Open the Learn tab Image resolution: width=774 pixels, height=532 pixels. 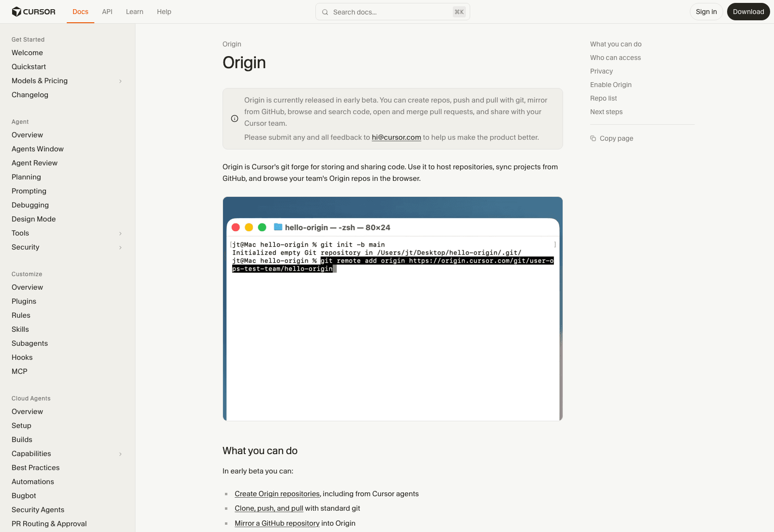coord(134,12)
